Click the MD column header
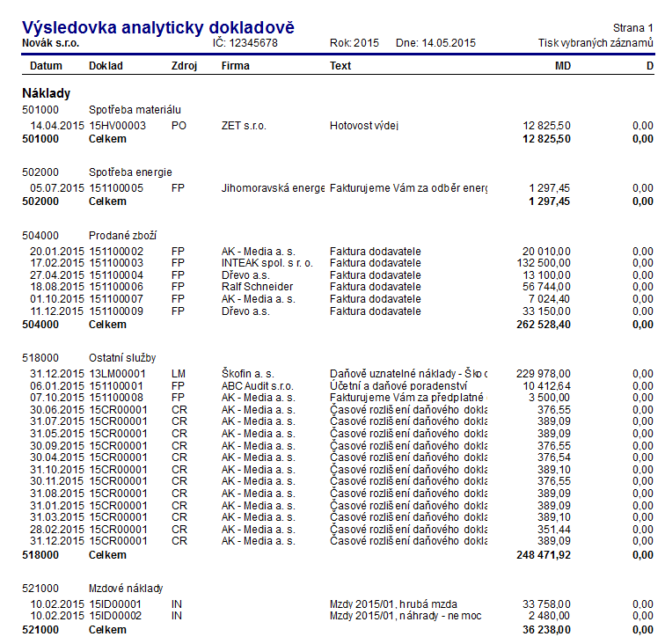 click(562, 66)
